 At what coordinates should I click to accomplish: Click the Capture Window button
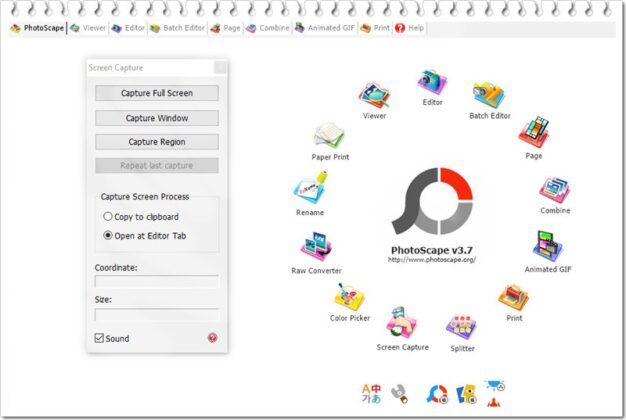156,118
